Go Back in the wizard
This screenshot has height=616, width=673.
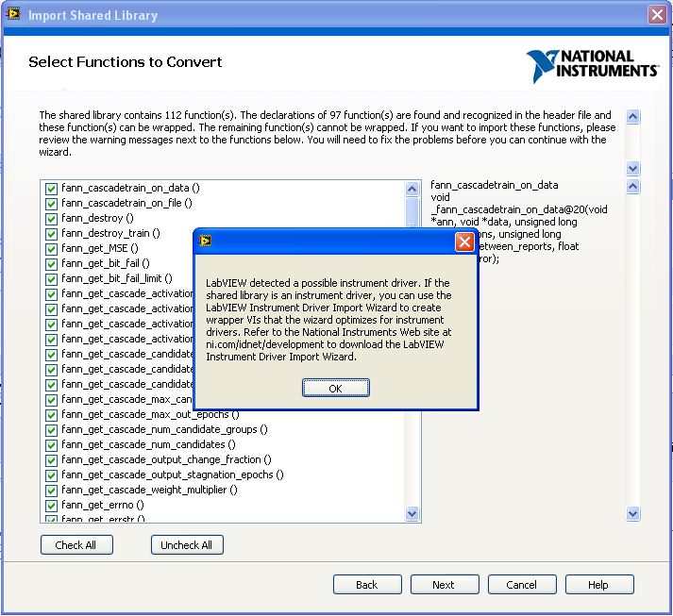367,585
